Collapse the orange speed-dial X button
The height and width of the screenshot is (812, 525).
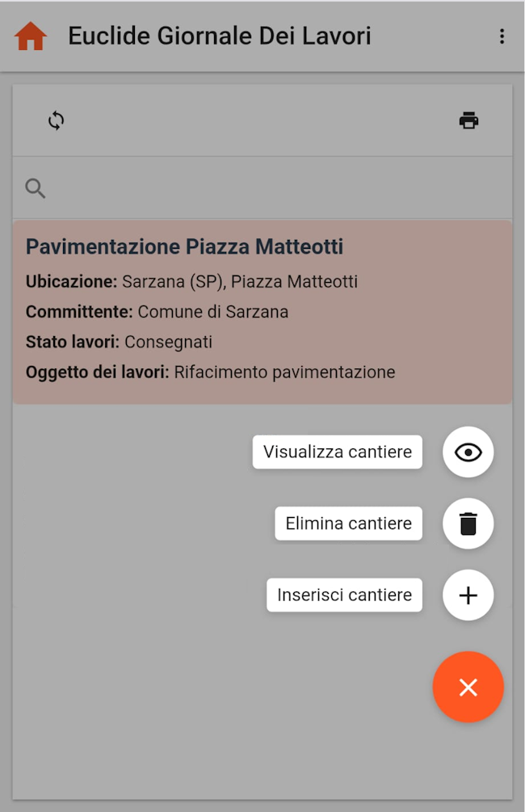(x=468, y=688)
